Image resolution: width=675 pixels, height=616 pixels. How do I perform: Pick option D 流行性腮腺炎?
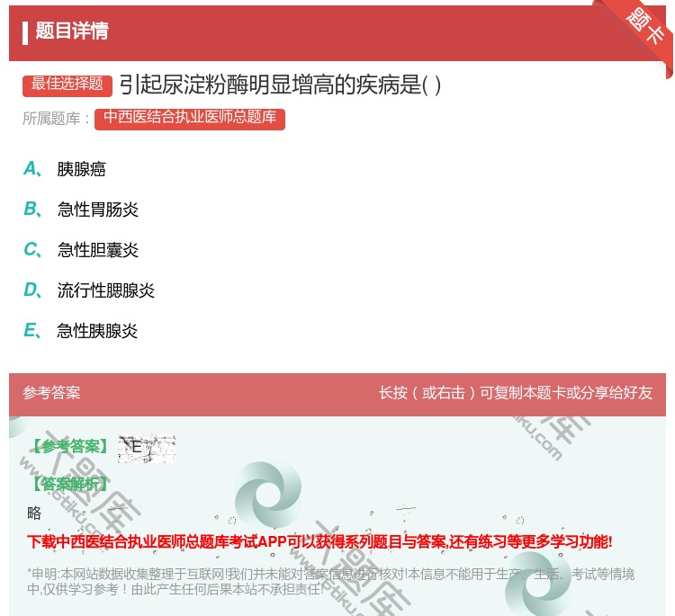pyautogui.click(x=105, y=290)
